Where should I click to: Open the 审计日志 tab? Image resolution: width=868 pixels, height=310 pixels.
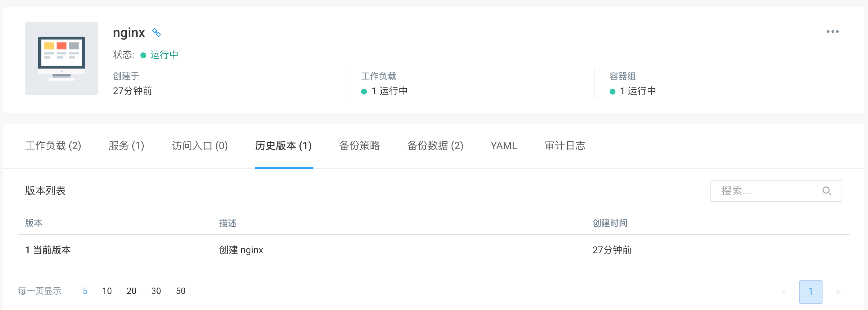point(565,146)
